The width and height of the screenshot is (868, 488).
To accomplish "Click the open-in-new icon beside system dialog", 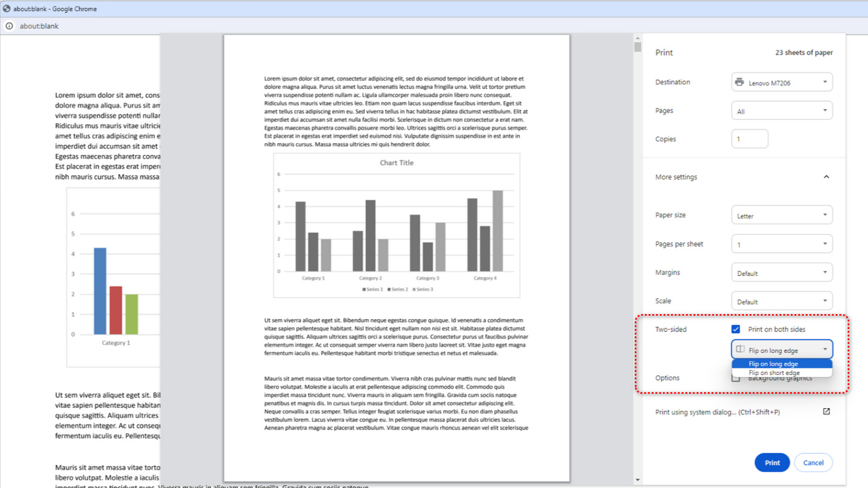I will tap(827, 411).
